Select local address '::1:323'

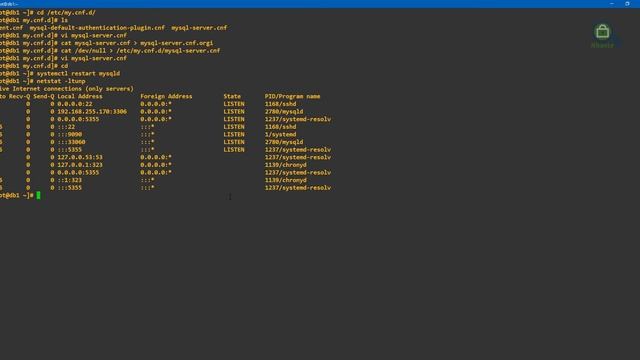[69, 180]
